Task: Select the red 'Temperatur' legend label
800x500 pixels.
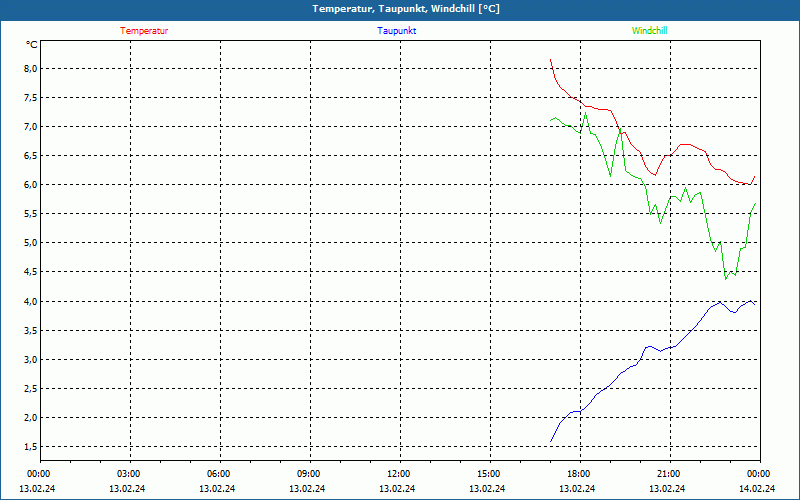Action: (144, 31)
